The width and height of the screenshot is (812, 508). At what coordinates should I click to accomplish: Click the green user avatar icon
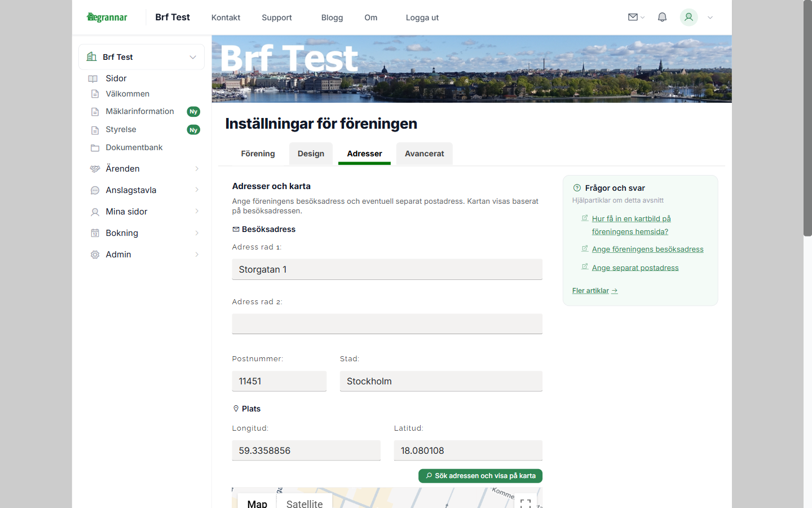(689, 17)
